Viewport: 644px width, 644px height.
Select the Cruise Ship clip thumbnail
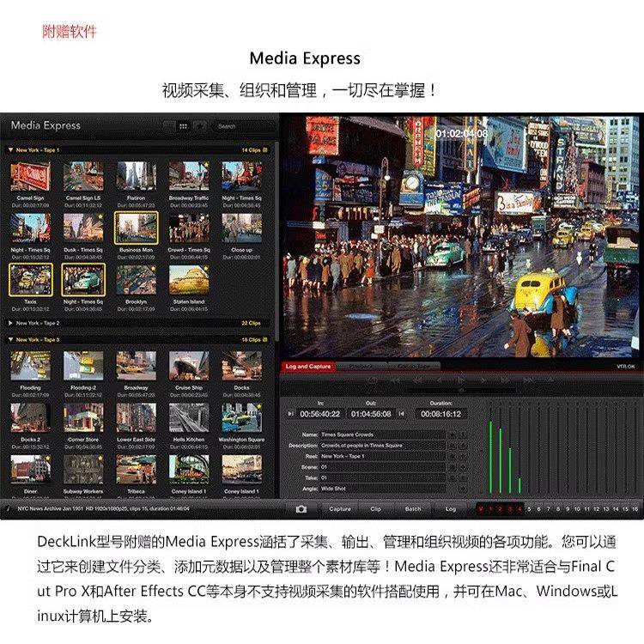click(x=189, y=366)
